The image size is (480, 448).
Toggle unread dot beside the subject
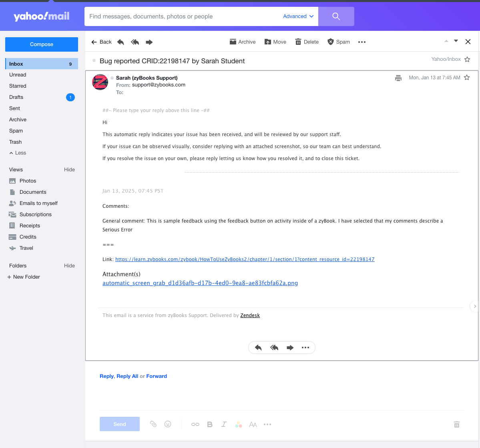coord(94,60)
